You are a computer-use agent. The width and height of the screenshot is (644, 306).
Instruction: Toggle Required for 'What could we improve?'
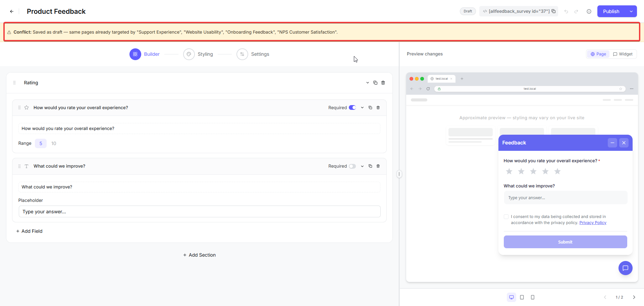[x=352, y=166]
